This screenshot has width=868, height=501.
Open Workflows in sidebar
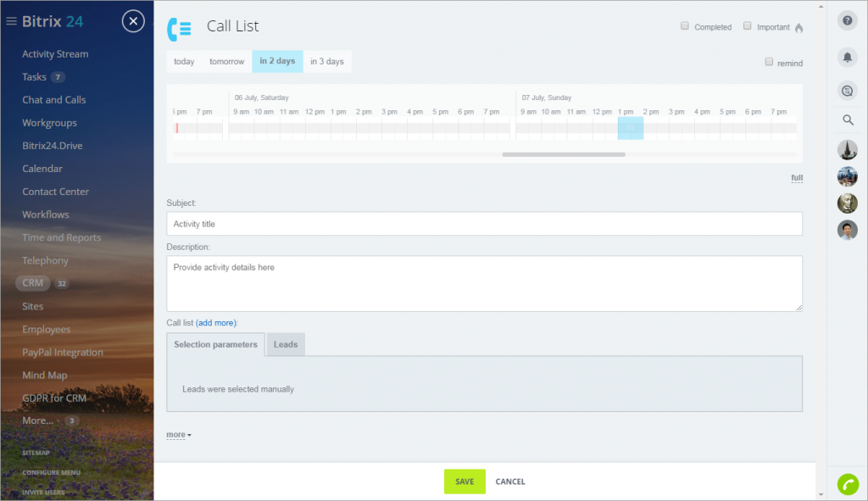coord(46,214)
